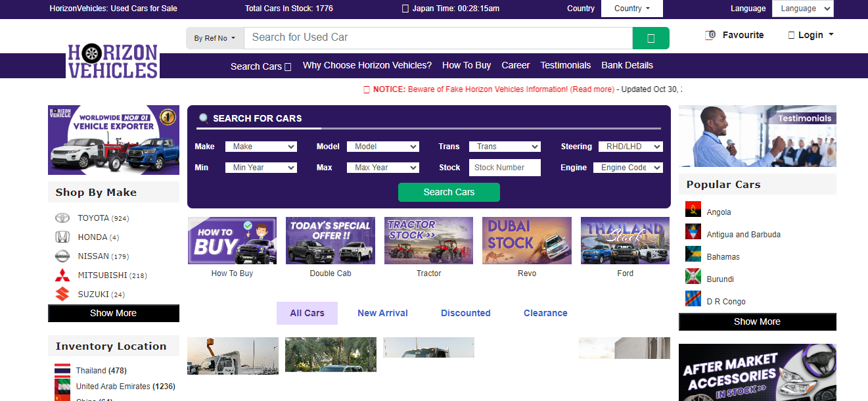Screen dimensions: 868x401
Task: Open the How To Buy banner
Action: [232, 241]
